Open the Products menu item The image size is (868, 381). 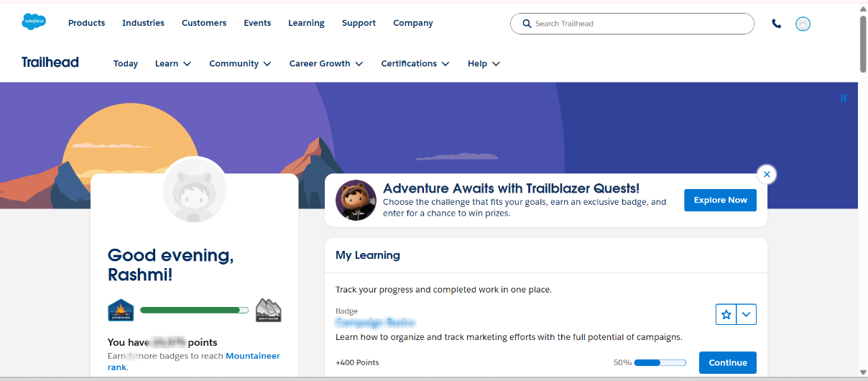(86, 23)
